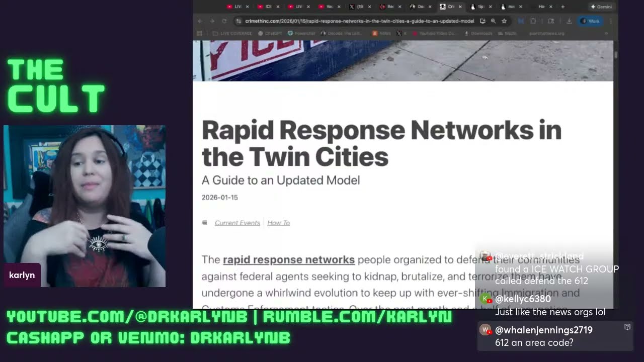Open the ChatGPT bookmark
The height and width of the screenshot is (362, 644).
pos(270,34)
